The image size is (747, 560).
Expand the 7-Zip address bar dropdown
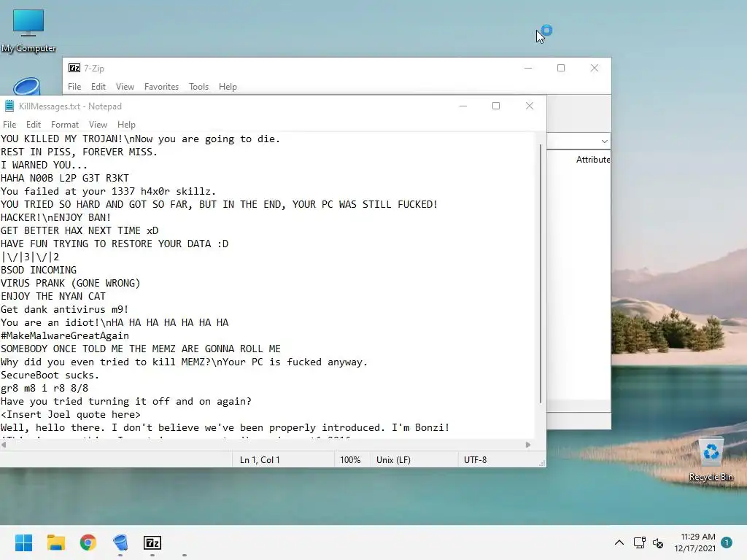click(604, 141)
